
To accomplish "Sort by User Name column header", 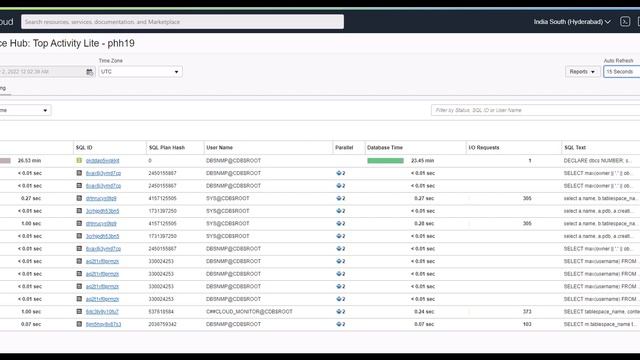I will point(220,147).
